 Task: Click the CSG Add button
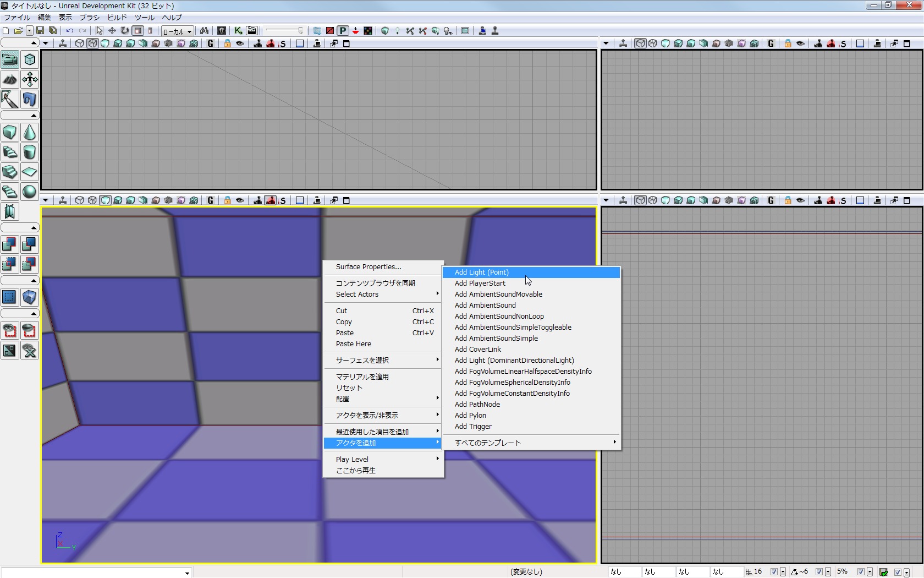click(x=10, y=244)
